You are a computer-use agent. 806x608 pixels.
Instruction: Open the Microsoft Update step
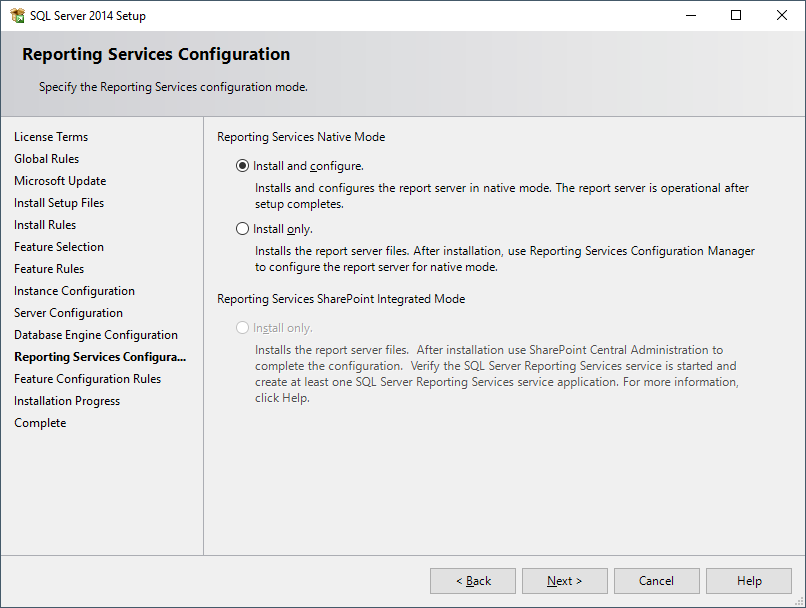(x=60, y=181)
